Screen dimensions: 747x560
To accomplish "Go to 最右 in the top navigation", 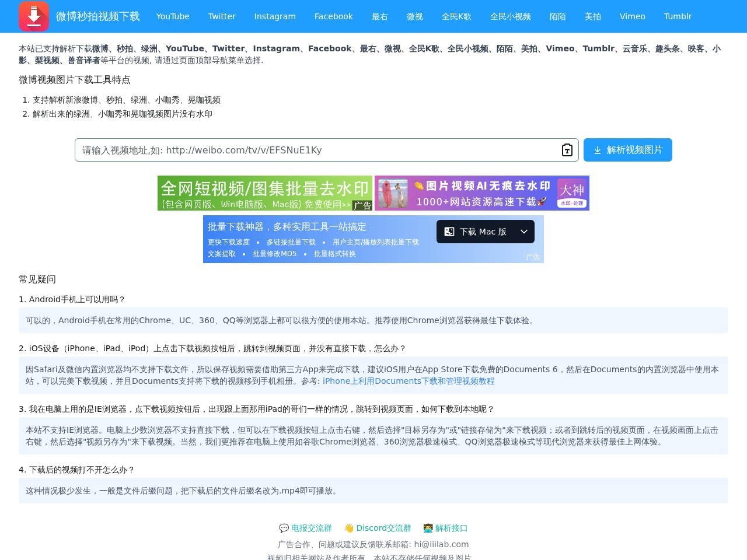I will pyautogui.click(x=380, y=16).
